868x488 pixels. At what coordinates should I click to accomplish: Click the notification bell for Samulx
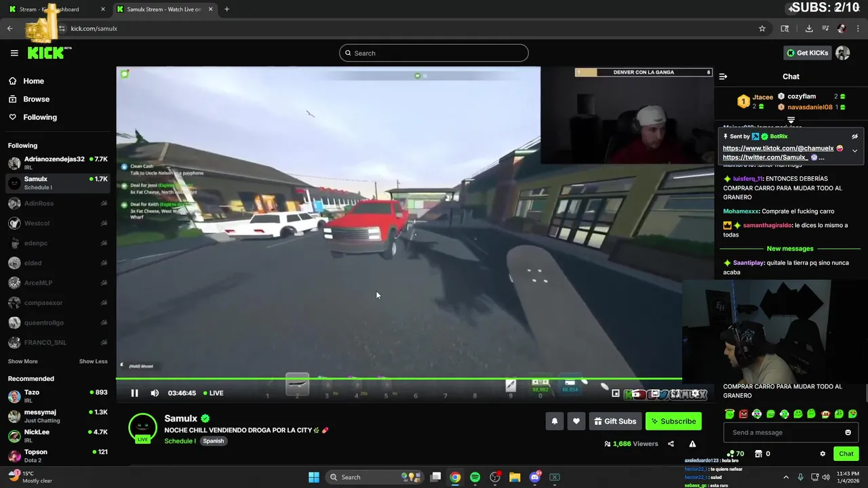554,421
